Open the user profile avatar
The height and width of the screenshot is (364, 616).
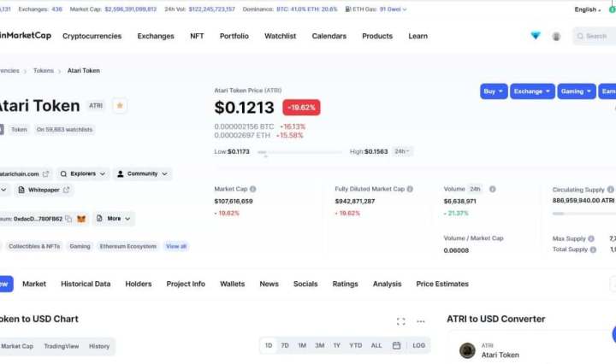pyautogui.click(x=556, y=36)
